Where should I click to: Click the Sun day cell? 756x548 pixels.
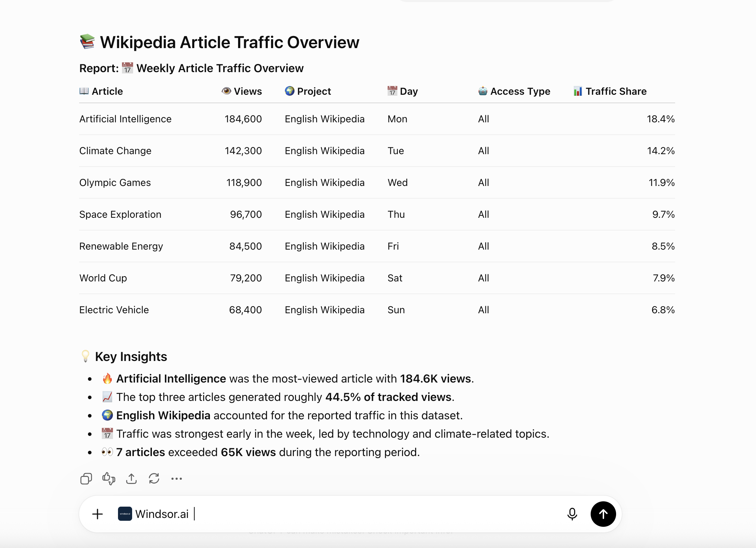point(396,310)
